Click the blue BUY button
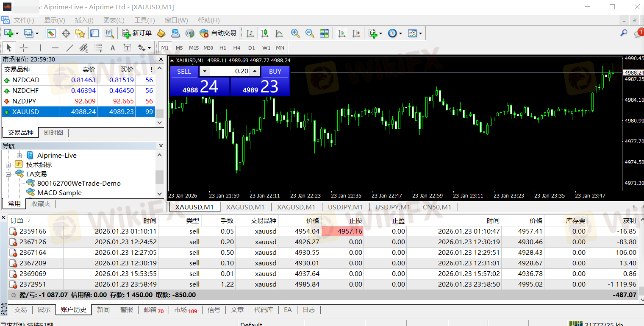 pos(275,71)
